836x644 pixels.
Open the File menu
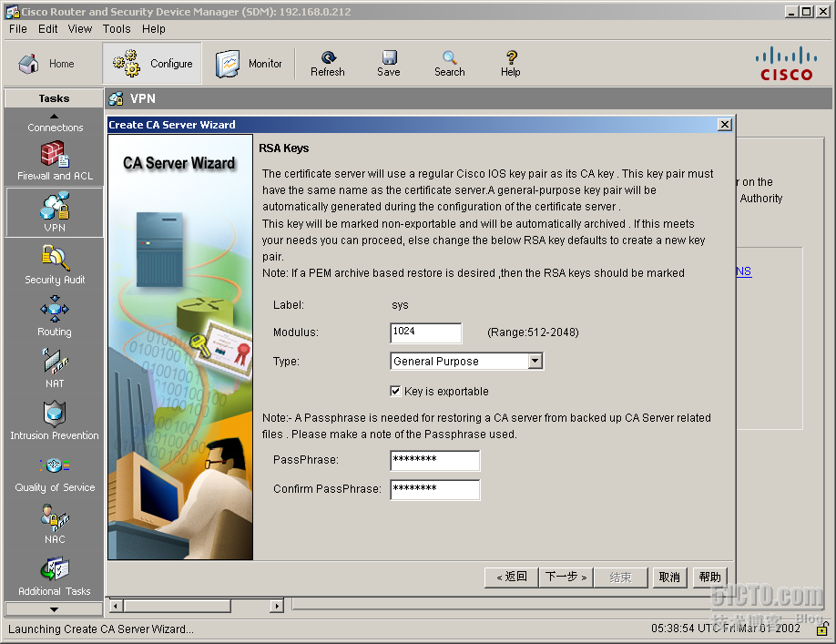[x=17, y=29]
